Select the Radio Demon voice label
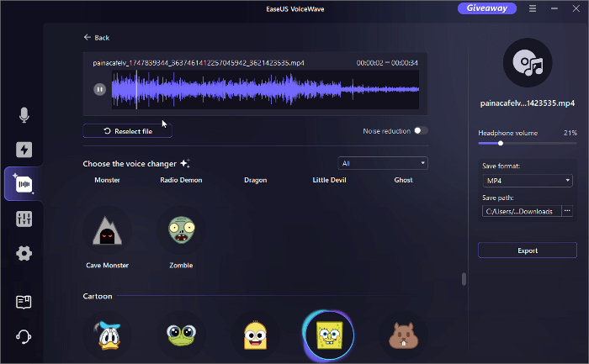The height and width of the screenshot is (364, 589). 181,180
